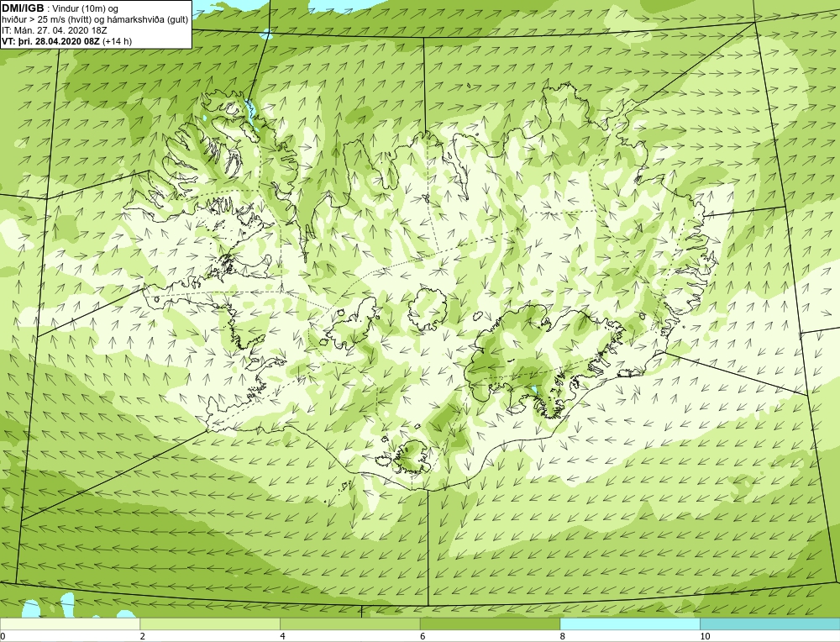840x642 pixels.
Task: Click the '(+14 h)' forecast offset text
Action: [118, 41]
